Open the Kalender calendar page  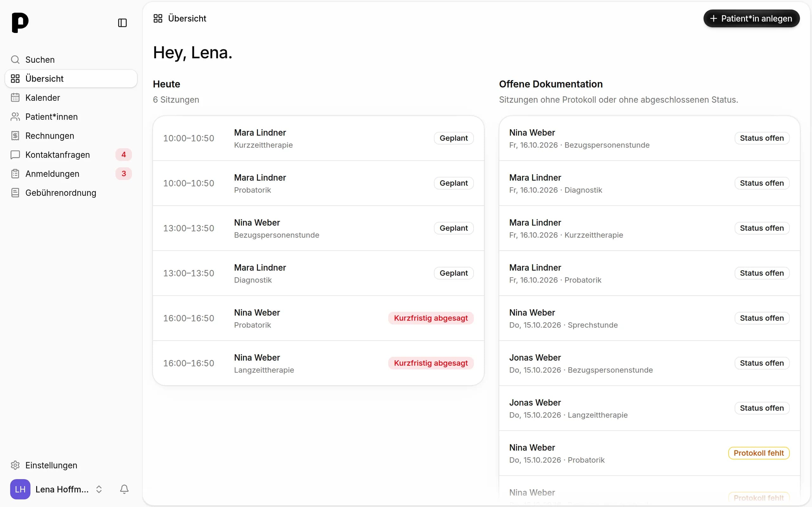point(71,98)
